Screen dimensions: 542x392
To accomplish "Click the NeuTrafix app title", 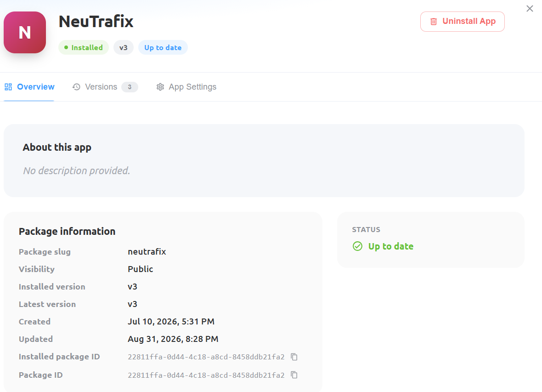I will pyautogui.click(x=96, y=22).
